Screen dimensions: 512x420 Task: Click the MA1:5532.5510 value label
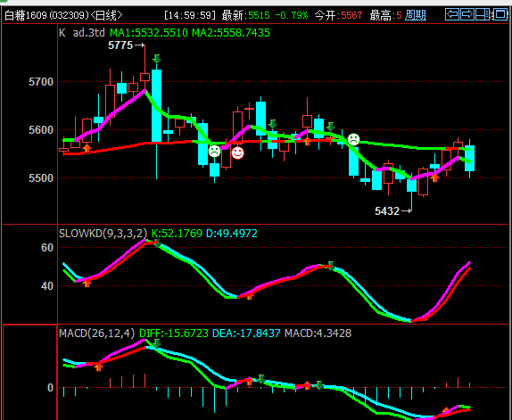pos(149,33)
